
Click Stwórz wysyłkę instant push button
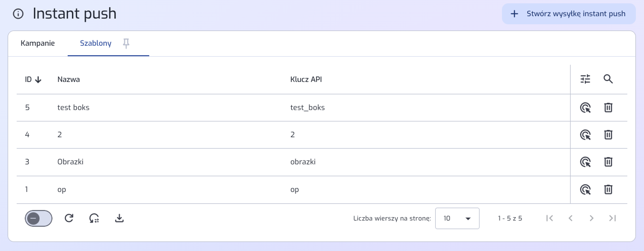pyautogui.click(x=569, y=14)
